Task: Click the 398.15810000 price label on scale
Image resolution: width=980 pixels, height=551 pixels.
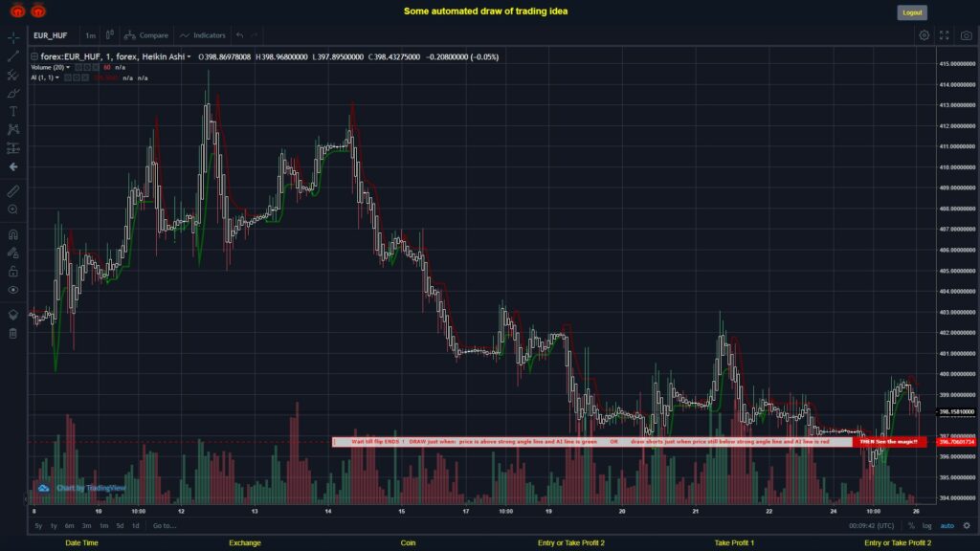Action: click(x=957, y=411)
